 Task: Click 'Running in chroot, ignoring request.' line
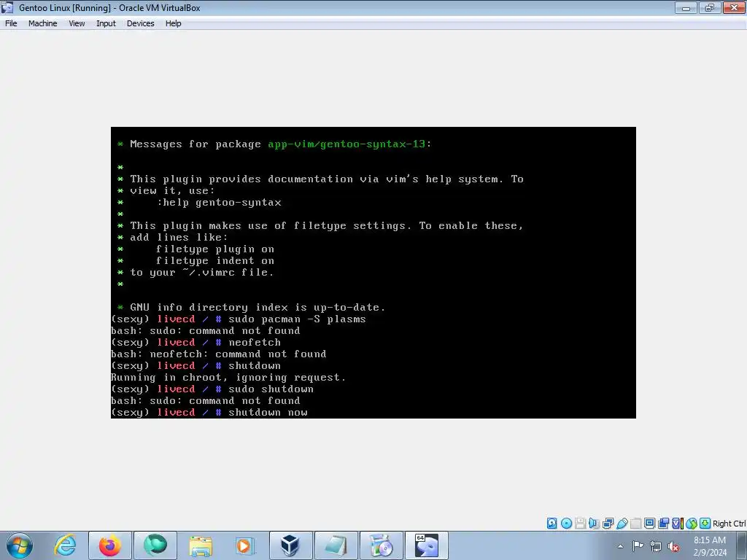[x=228, y=378]
